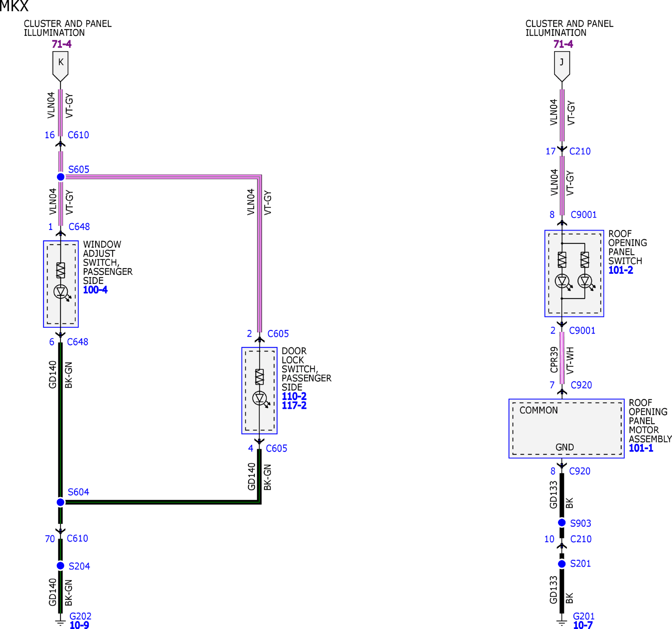The height and width of the screenshot is (629, 672).
Task: Click the C605 connector label at pin 2
Action: pyautogui.click(x=278, y=334)
